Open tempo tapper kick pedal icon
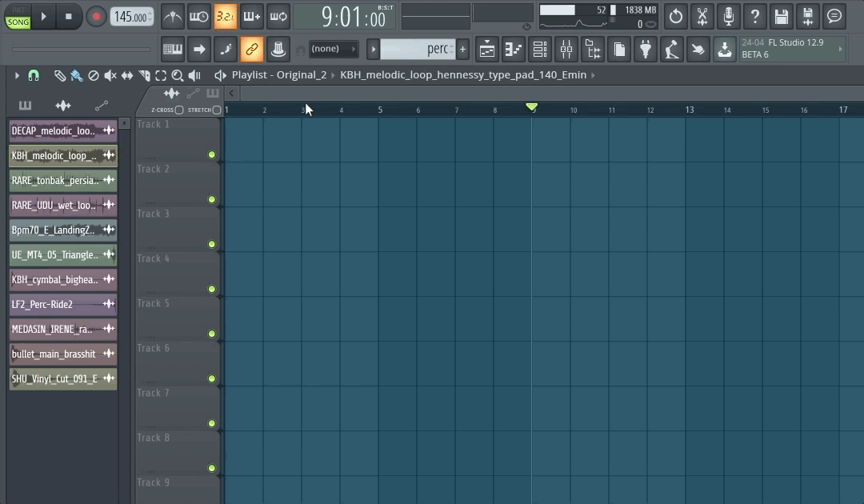Image resolution: width=864 pixels, height=504 pixels. tap(672, 50)
